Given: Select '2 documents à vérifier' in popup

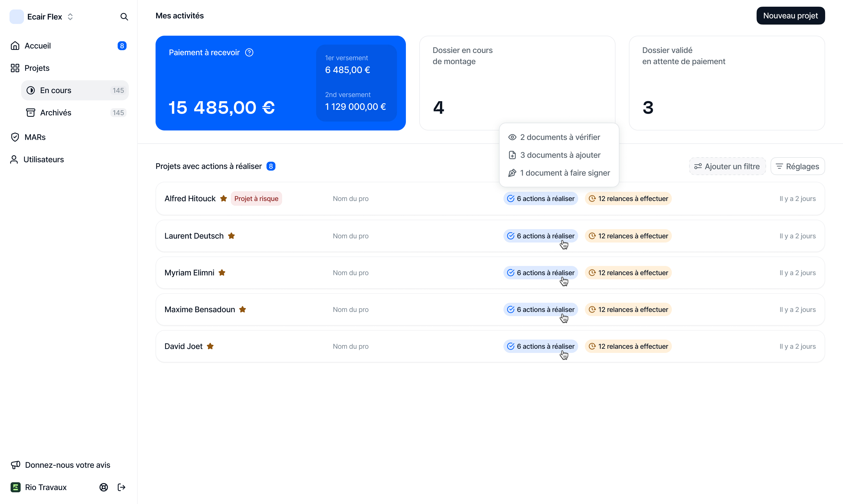Looking at the screenshot, I should click(560, 137).
